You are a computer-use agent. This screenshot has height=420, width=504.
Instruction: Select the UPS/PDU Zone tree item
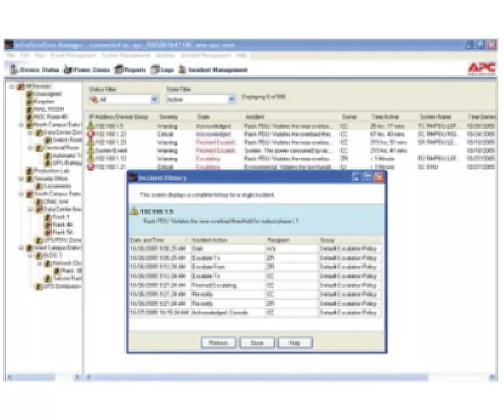point(62,240)
